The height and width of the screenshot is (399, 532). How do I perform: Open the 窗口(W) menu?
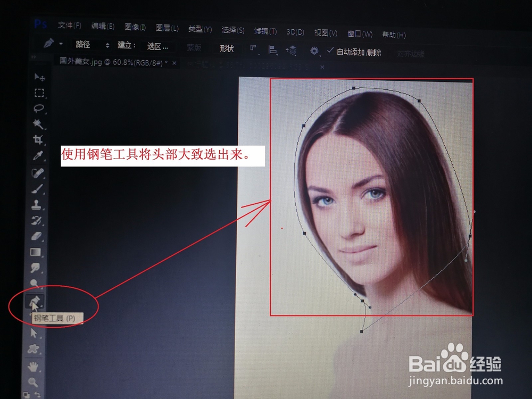360,34
